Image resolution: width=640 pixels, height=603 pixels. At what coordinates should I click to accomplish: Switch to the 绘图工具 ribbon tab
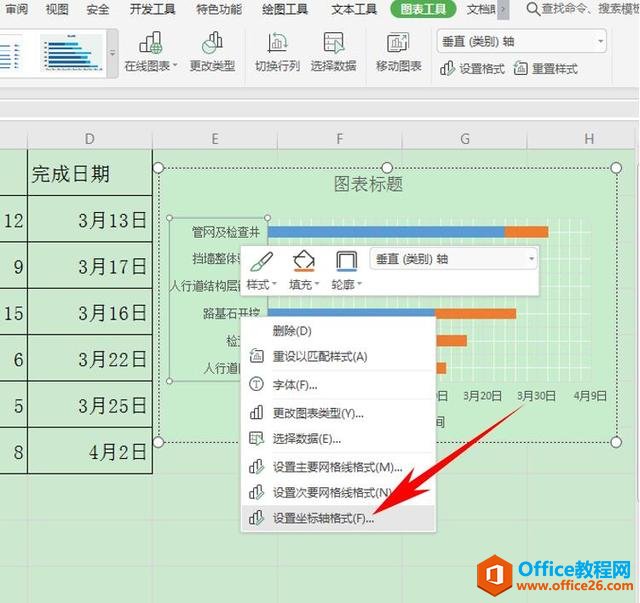pyautogui.click(x=284, y=9)
